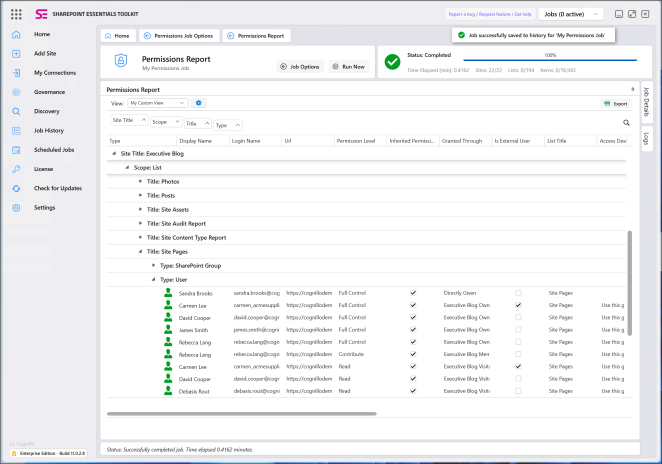Open the app launcher grid icon
This screenshot has height=464, width=662.
coord(16,14)
